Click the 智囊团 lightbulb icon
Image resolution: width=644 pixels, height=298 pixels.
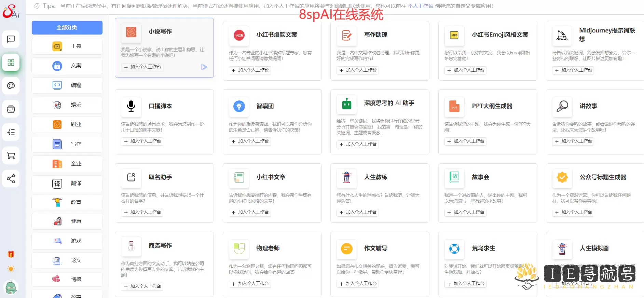(239, 106)
